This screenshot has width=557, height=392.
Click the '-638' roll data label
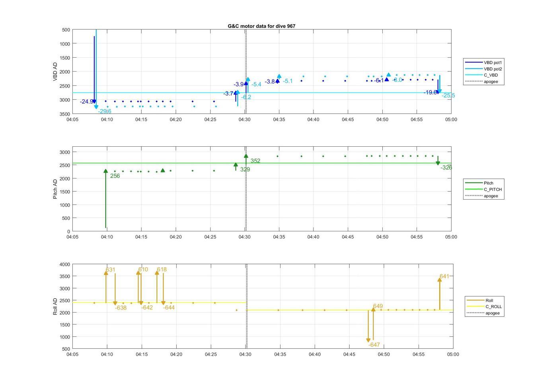[121, 308]
